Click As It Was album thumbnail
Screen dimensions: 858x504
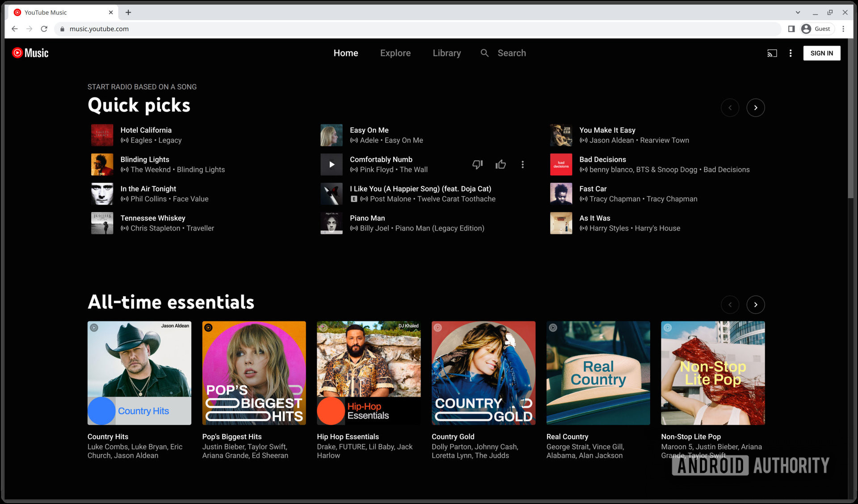click(561, 223)
